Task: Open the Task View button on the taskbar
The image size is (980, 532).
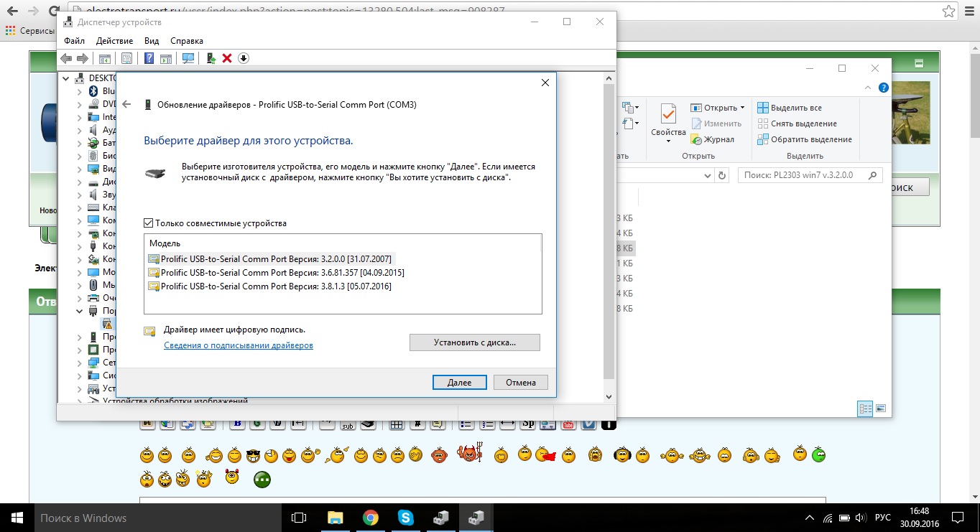Action: pos(298,518)
